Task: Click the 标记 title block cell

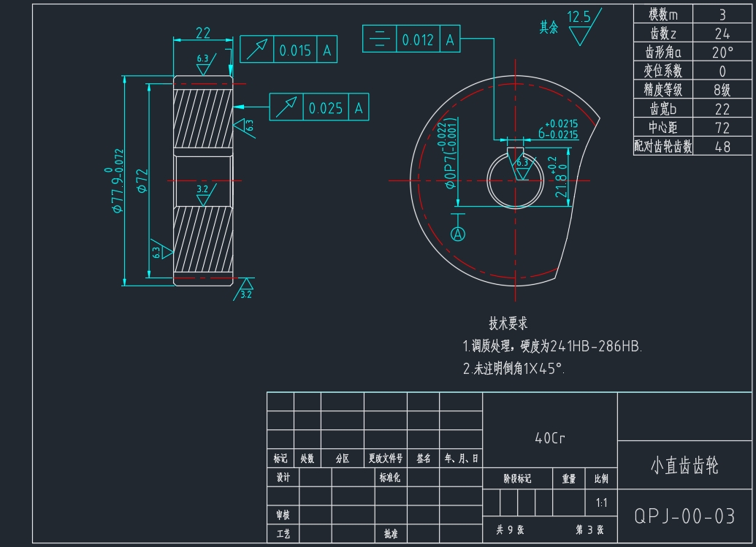Action: click(x=280, y=459)
